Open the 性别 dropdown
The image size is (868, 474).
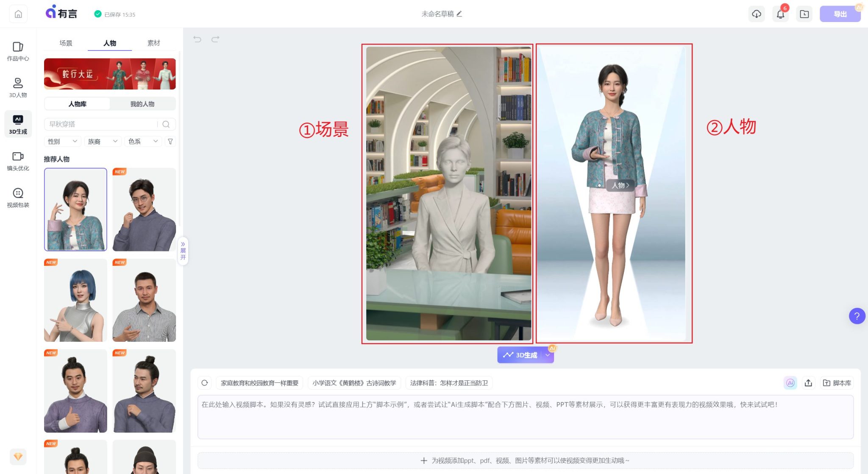(62, 141)
